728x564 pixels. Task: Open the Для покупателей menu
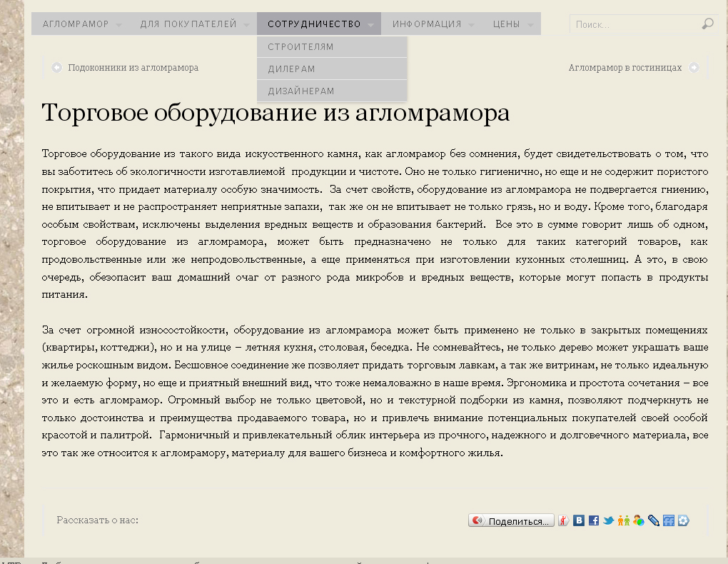tap(188, 24)
